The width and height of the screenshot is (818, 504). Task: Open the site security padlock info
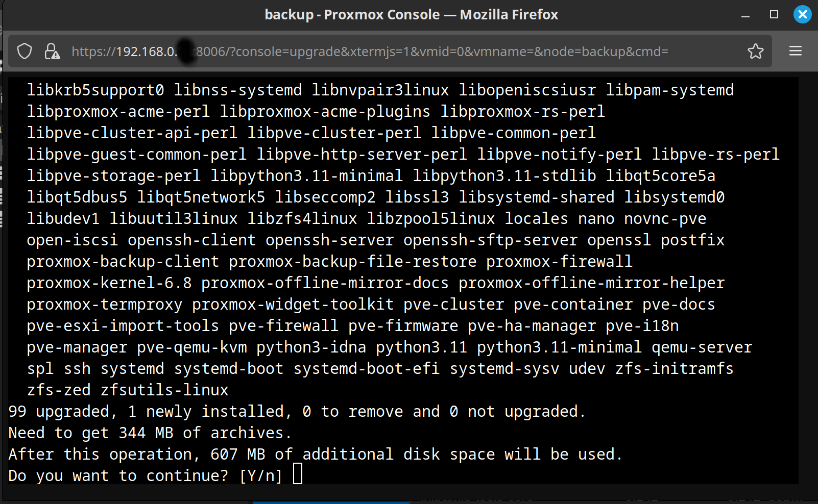coord(52,51)
